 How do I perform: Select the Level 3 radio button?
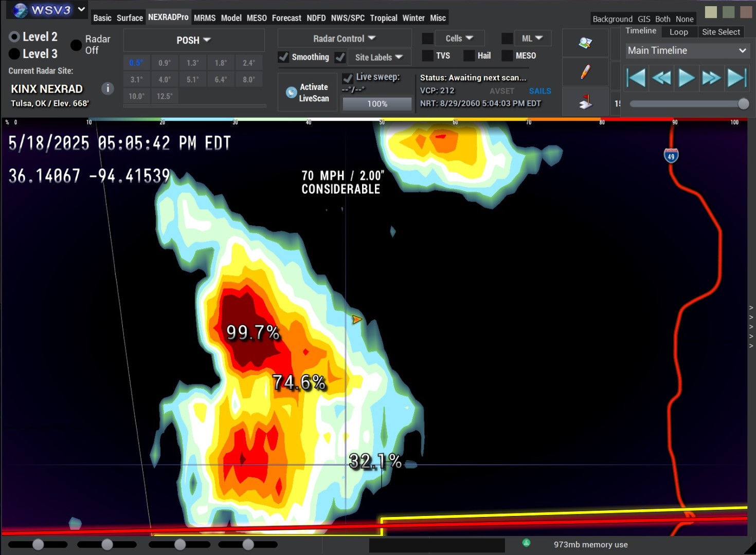14,54
